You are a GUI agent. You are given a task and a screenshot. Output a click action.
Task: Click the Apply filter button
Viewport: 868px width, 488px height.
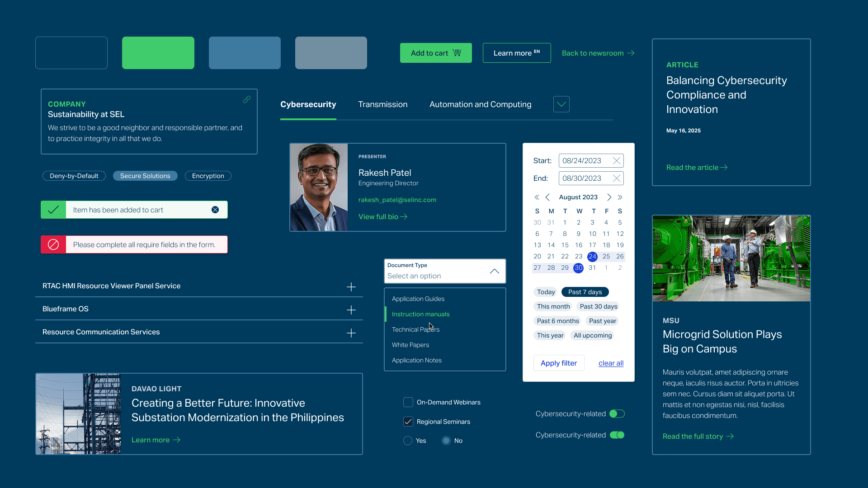point(558,363)
